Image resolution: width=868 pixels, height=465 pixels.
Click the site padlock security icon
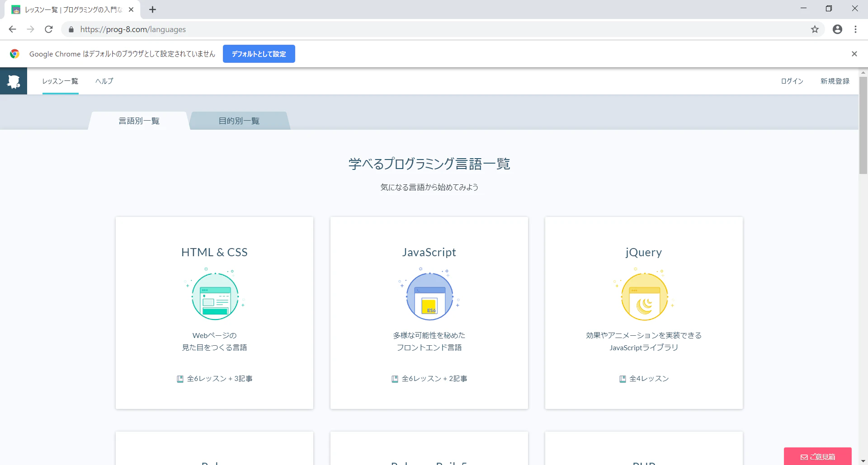point(71,29)
